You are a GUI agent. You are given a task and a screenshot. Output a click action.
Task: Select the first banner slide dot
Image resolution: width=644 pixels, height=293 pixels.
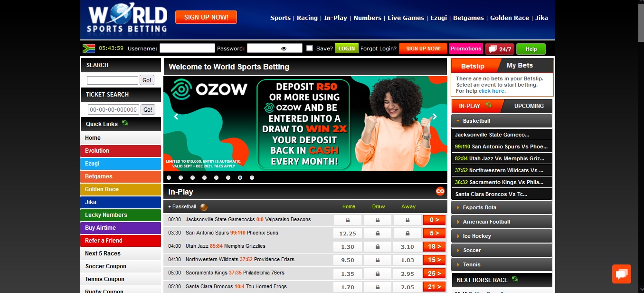pyautogui.click(x=169, y=177)
